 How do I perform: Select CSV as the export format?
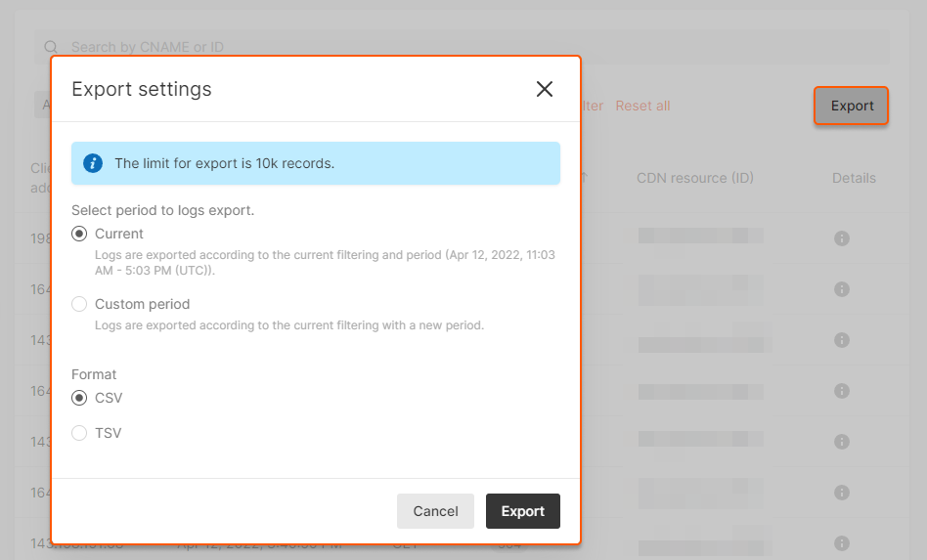tap(80, 398)
